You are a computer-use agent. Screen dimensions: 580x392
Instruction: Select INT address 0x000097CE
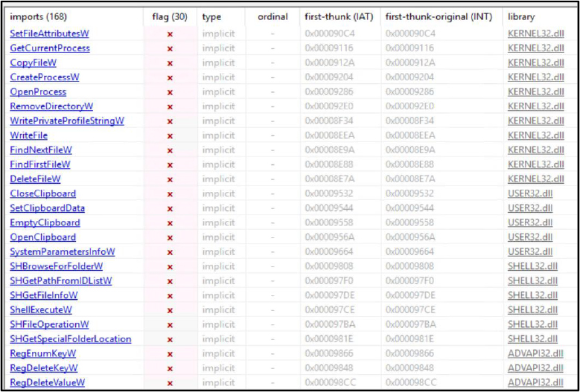pos(410,309)
